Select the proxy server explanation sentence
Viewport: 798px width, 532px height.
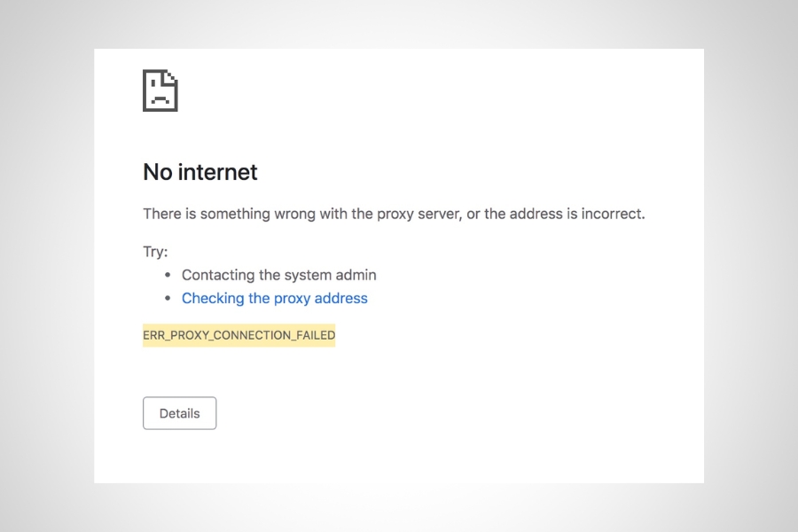tap(395, 214)
